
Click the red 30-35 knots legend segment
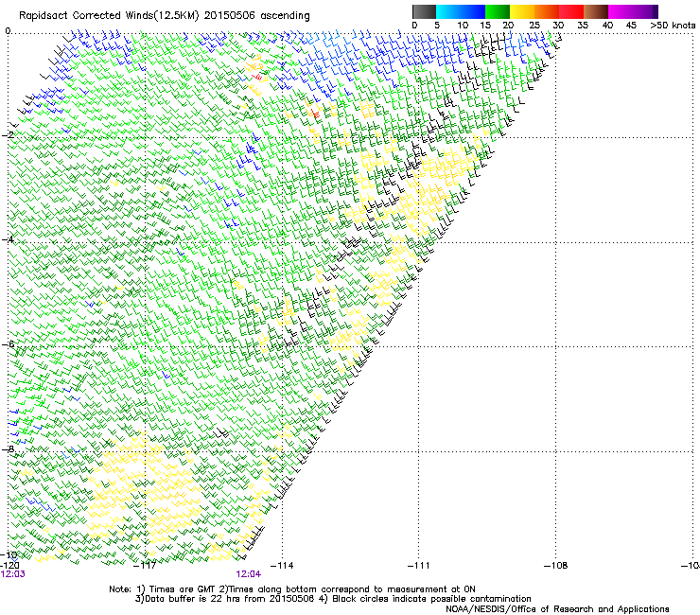[x=571, y=11]
